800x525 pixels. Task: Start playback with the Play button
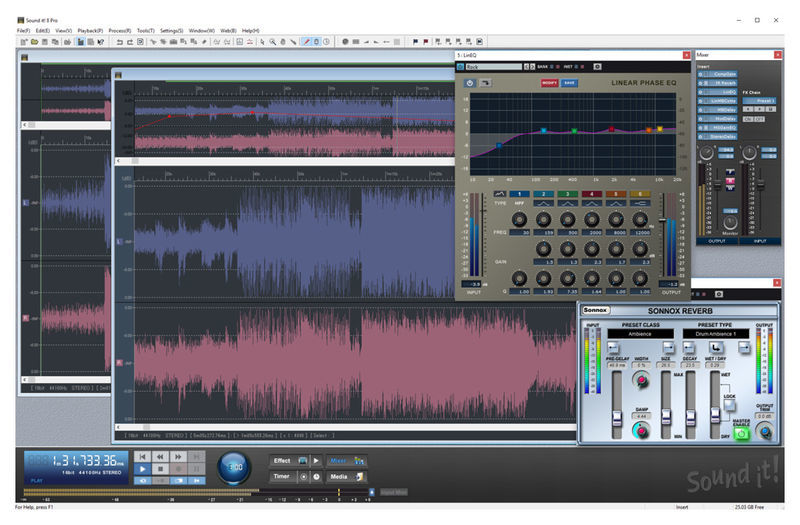point(142,469)
